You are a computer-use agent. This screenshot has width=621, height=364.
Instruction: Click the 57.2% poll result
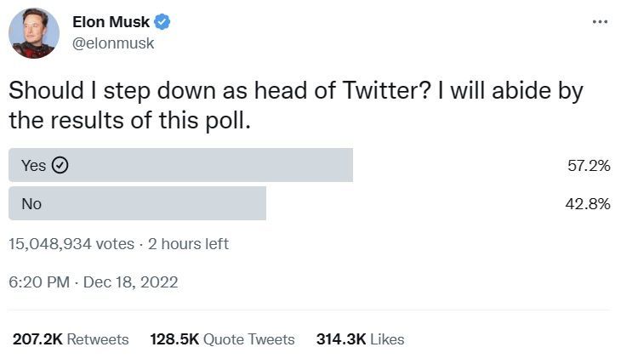589,166
